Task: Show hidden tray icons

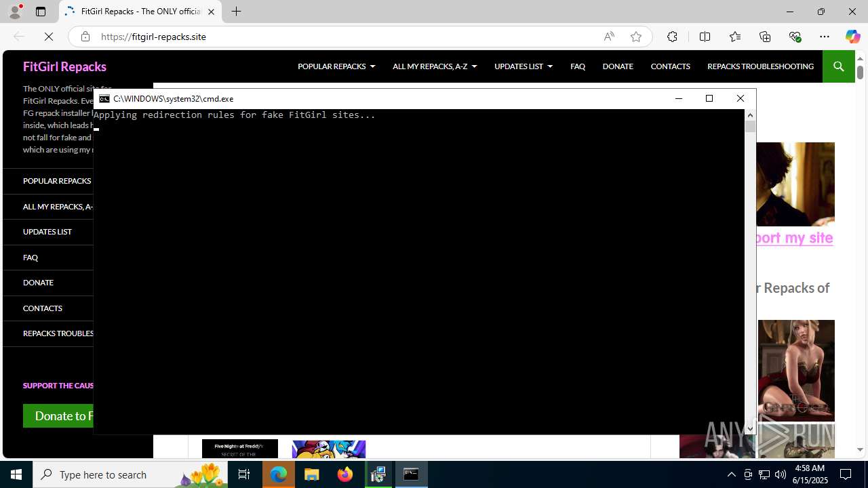Action: (731, 474)
